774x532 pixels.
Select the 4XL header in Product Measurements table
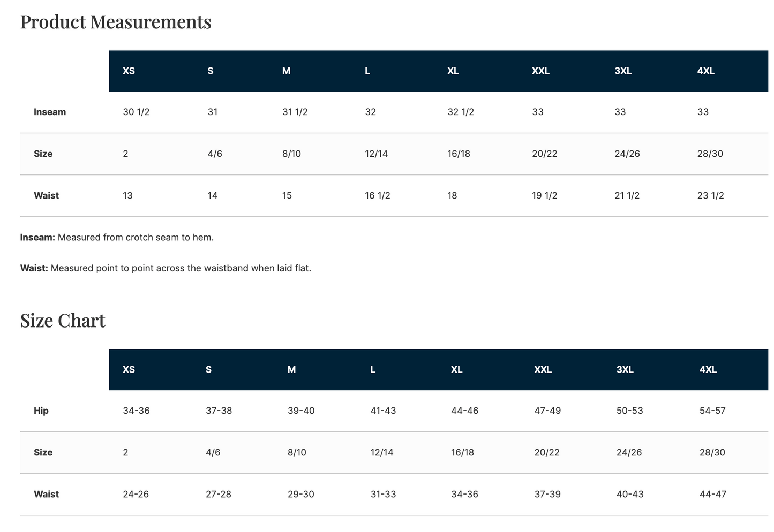706,71
